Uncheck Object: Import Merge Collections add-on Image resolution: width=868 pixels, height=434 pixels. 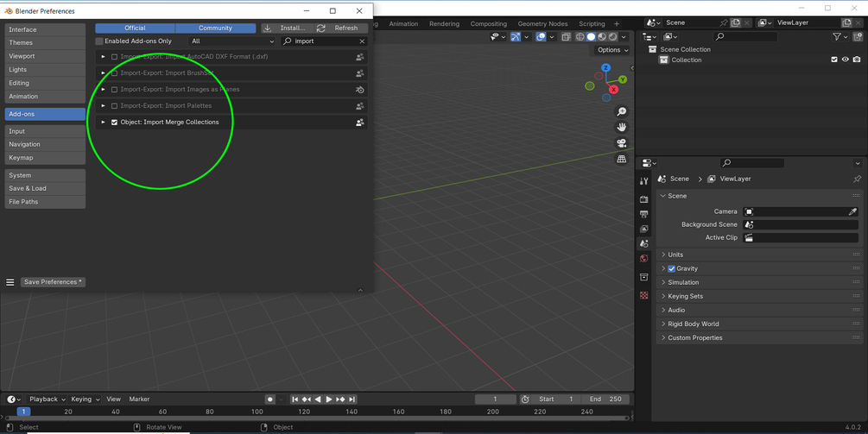115,123
